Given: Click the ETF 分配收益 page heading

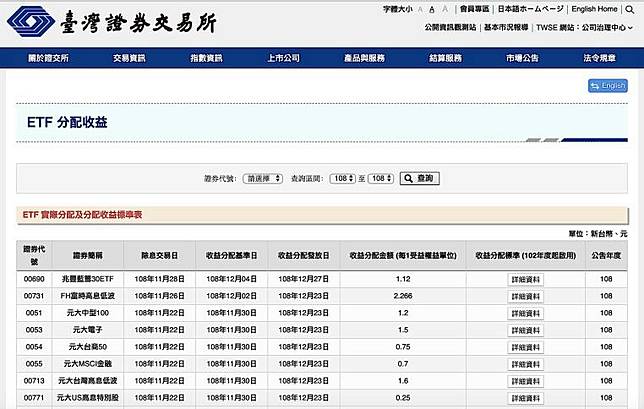Looking at the screenshot, I should (67, 122).
